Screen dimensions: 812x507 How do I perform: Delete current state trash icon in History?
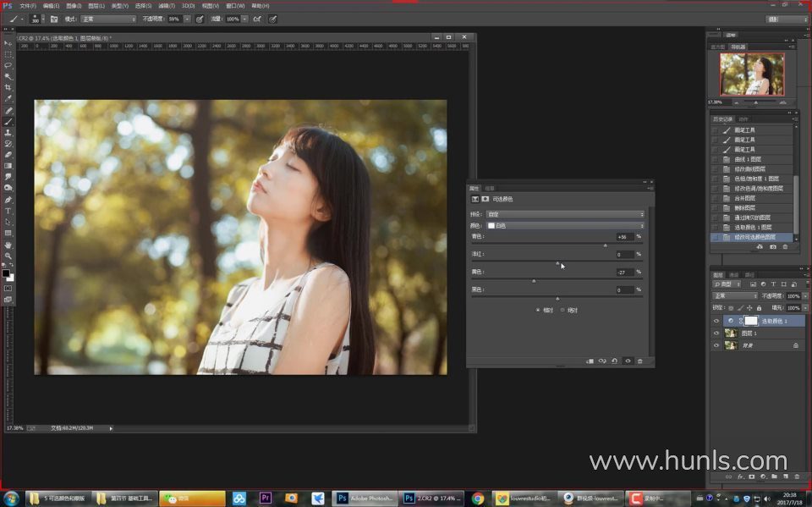point(785,247)
